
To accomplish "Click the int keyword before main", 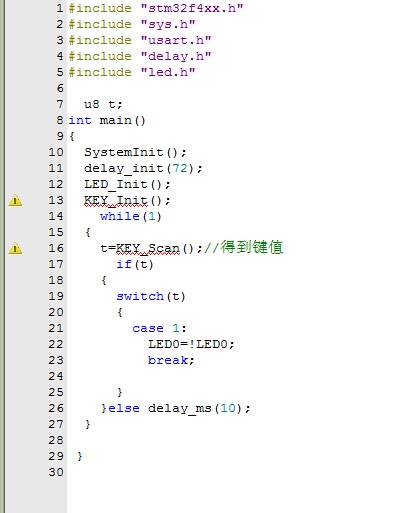I will click(x=80, y=120).
